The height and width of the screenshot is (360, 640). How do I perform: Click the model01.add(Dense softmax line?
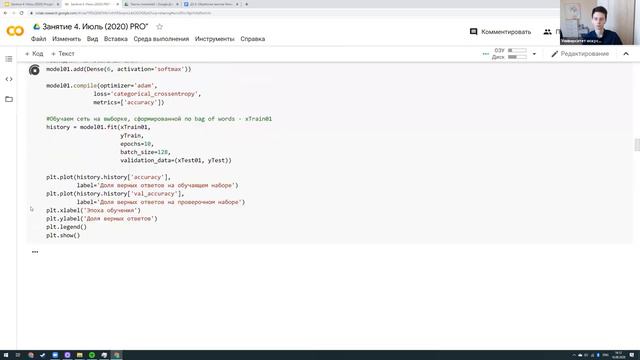[119, 69]
